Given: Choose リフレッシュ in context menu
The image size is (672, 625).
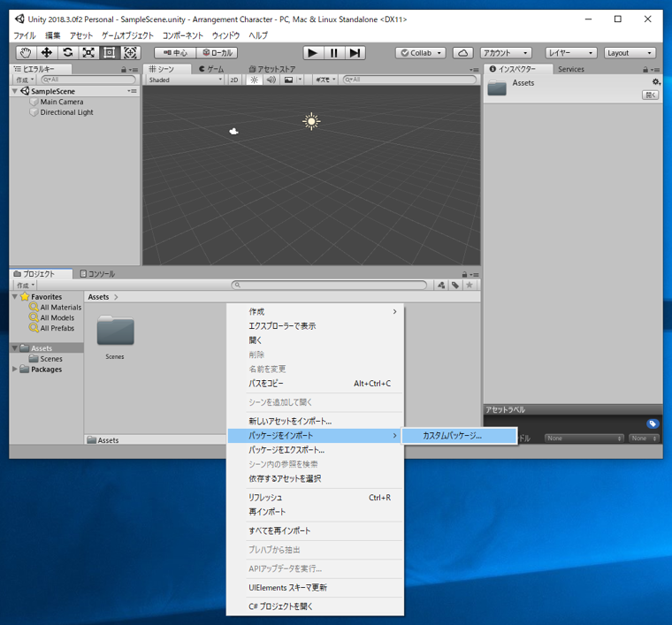Looking at the screenshot, I should tap(315, 498).
